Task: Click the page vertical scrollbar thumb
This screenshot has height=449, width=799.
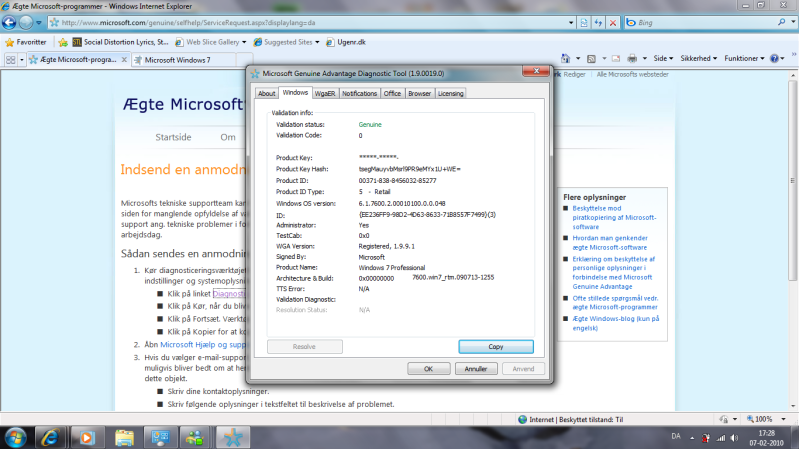Action: pos(792,180)
